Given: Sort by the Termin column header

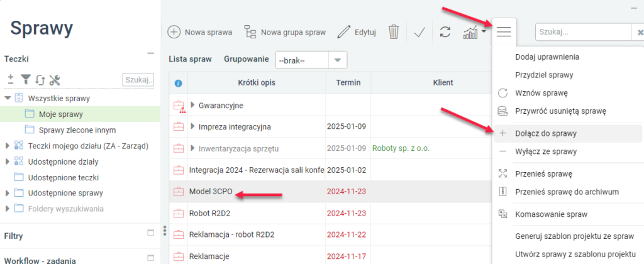Looking at the screenshot, I should point(348,82).
